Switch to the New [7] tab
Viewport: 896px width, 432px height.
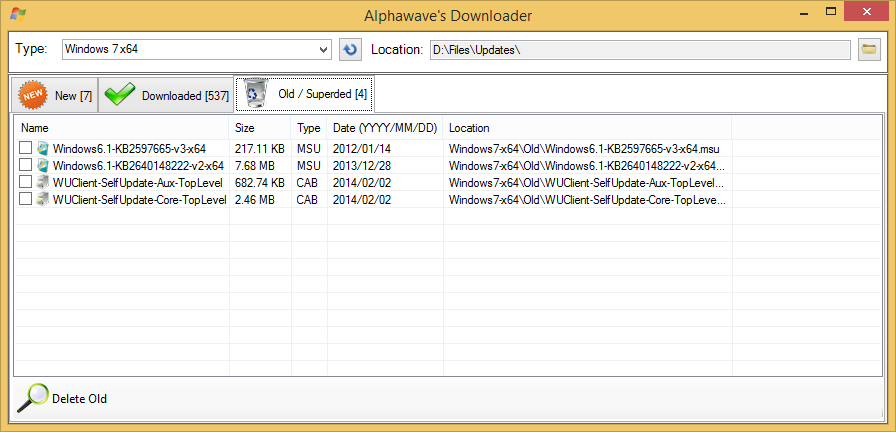pos(55,95)
